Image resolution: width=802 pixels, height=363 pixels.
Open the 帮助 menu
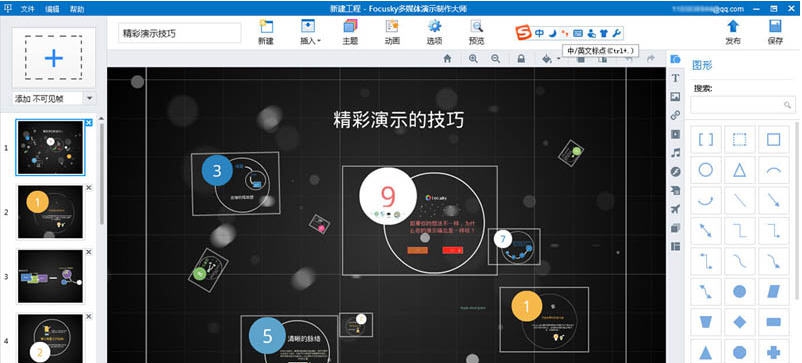[77, 9]
